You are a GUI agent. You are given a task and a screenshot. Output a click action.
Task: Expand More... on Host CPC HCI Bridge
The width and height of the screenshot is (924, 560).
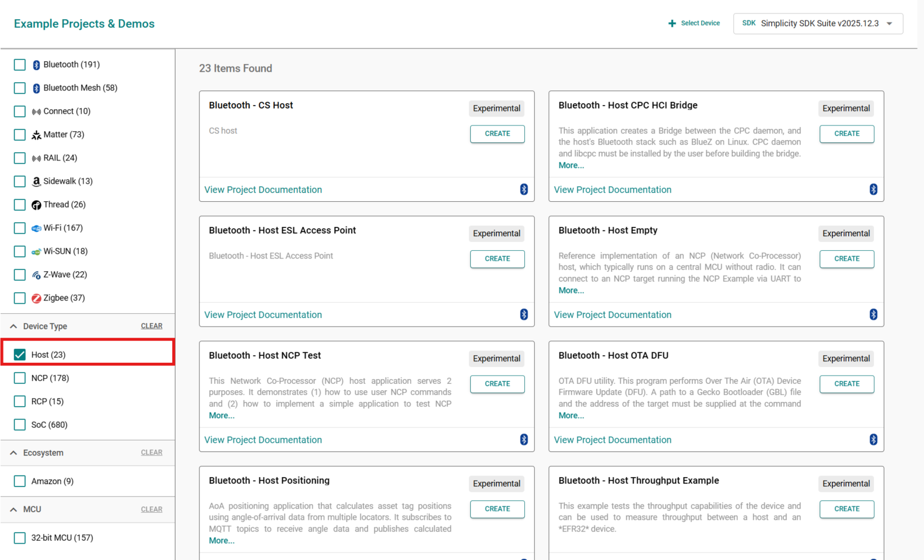[x=571, y=165]
